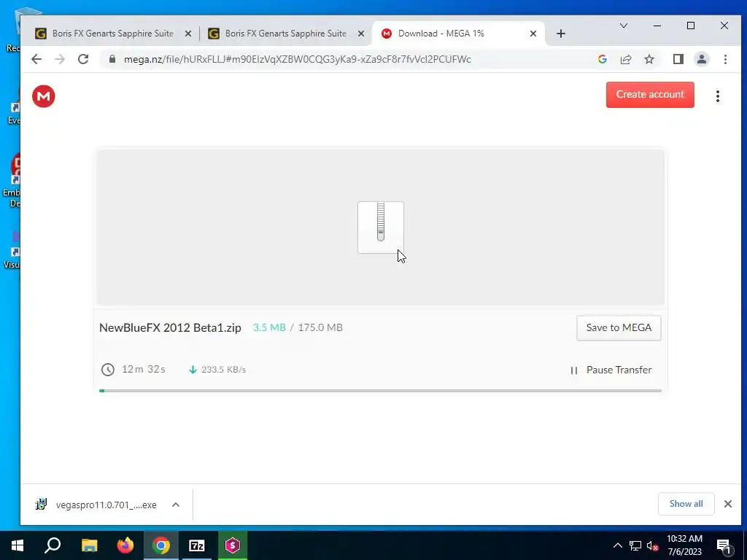This screenshot has height=560, width=747.
Task: Click the Save to MEGA button
Action: click(619, 327)
